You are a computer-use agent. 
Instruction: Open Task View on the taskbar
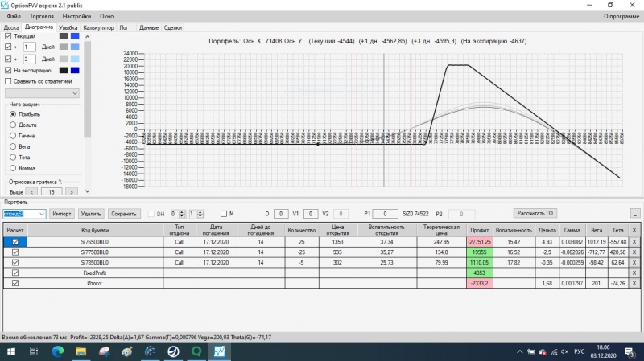coord(34,351)
